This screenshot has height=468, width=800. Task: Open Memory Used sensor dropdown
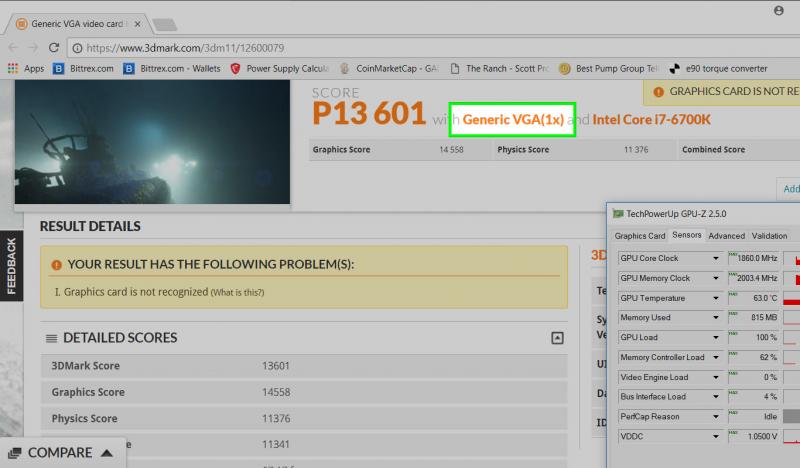tap(715, 317)
